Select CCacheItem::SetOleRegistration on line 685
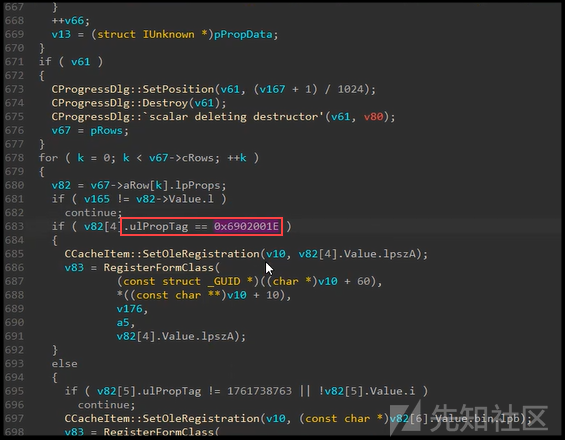The image size is (565, 440). coord(162,254)
